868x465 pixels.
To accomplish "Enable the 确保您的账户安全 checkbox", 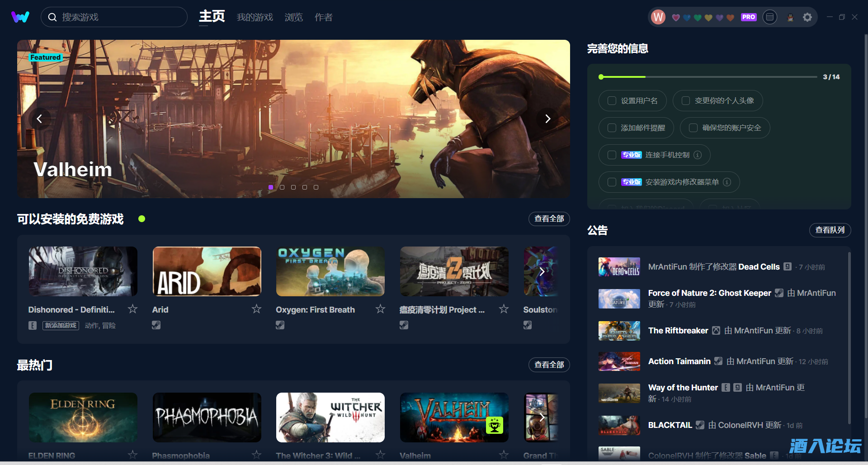I will [693, 128].
